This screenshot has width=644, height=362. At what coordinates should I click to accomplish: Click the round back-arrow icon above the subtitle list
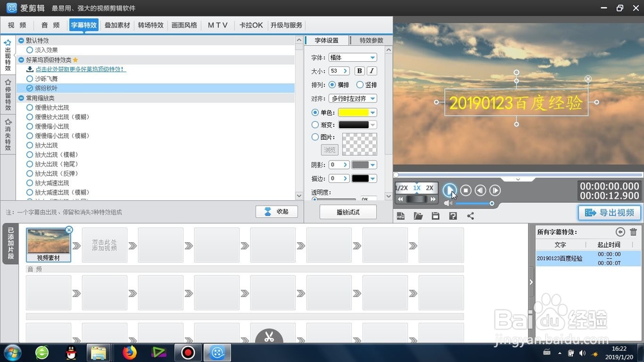(x=620, y=232)
